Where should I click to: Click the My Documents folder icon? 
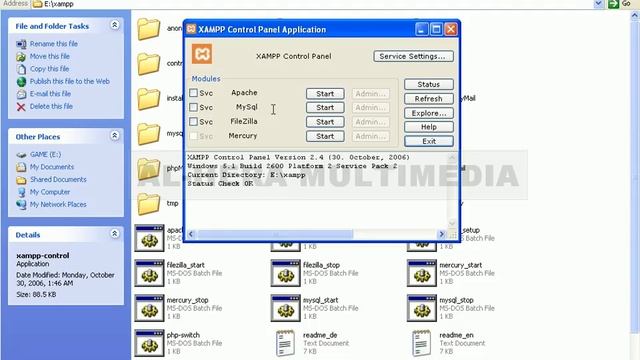(x=21, y=167)
